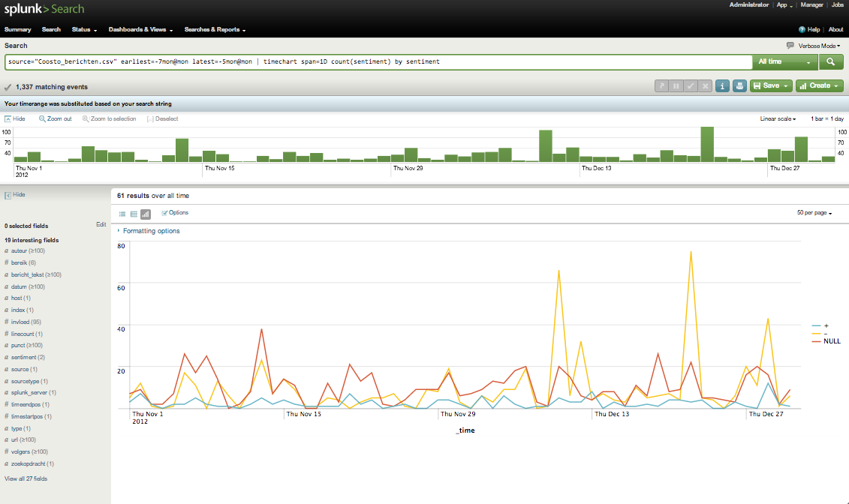The height and width of the screenshot is (504, 849).
Task: Hide the fields sidebar
Action: click(14, 194)
